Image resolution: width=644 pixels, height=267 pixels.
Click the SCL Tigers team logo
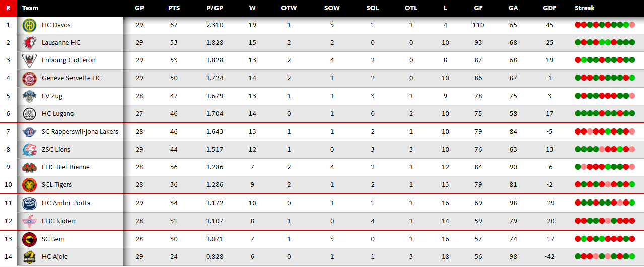tap(30, 185)
